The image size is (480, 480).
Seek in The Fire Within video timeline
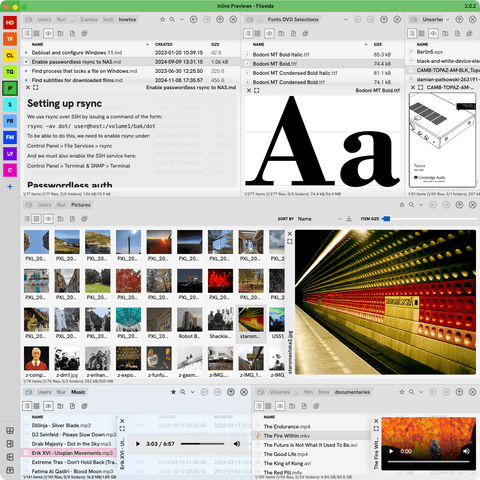tap(429, 462)
